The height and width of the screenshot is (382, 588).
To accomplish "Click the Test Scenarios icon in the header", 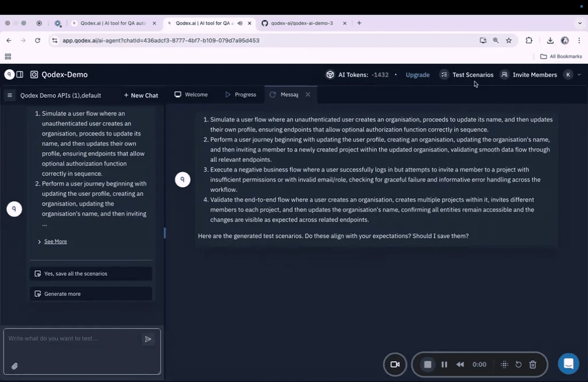I will click(x=444, y=75).
